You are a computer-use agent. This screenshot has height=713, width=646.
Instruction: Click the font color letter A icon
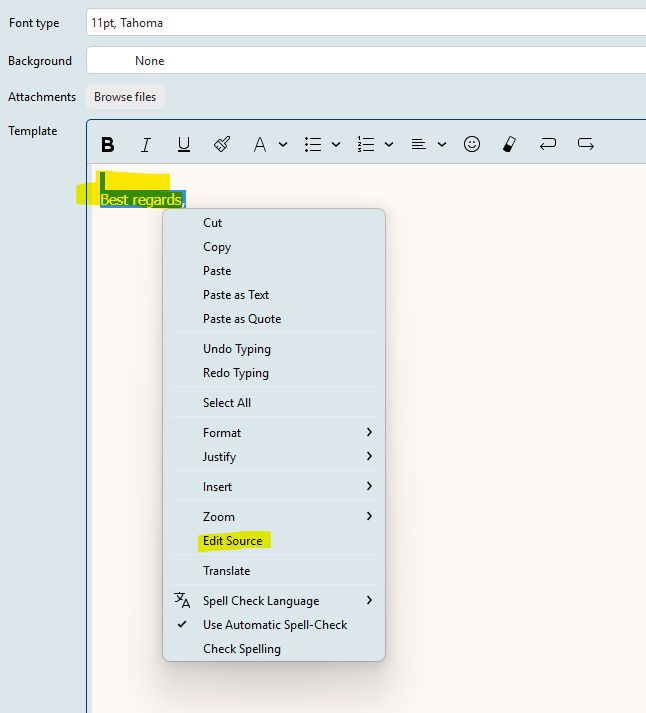click(x=259, y=145)
